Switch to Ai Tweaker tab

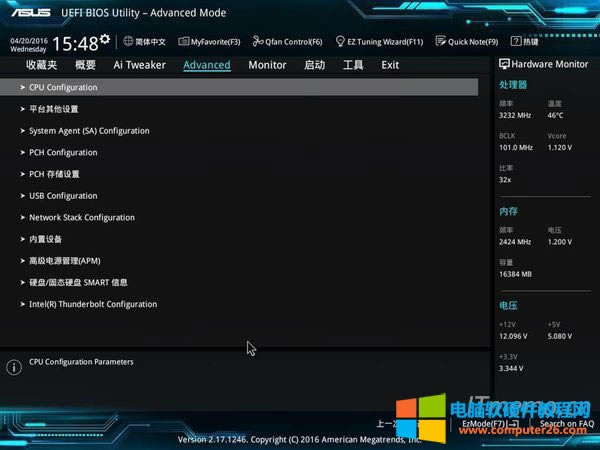(140, 65)
